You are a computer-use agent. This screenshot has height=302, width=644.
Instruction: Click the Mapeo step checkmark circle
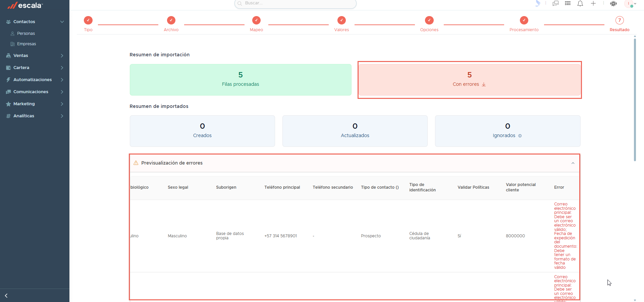point(256,20)
